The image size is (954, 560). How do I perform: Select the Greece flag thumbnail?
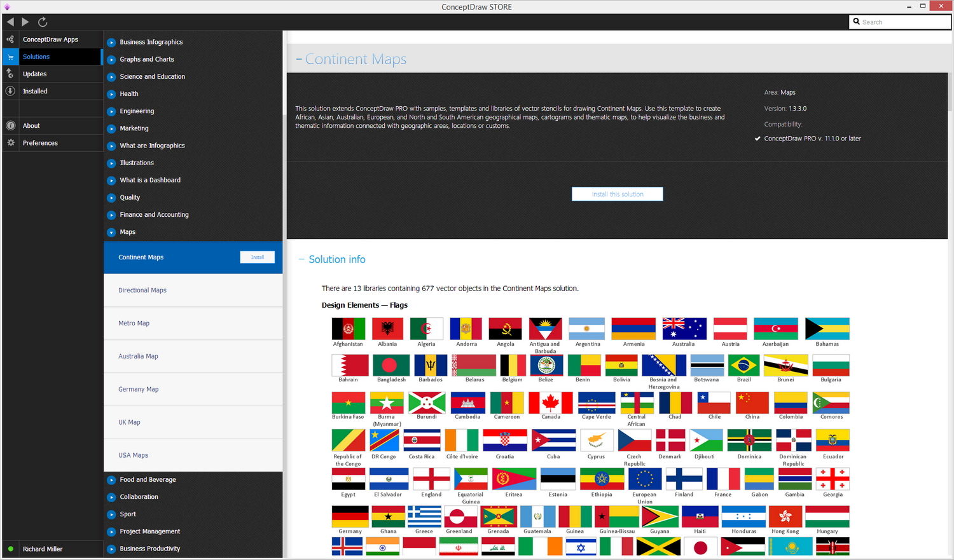pos(424,517)
